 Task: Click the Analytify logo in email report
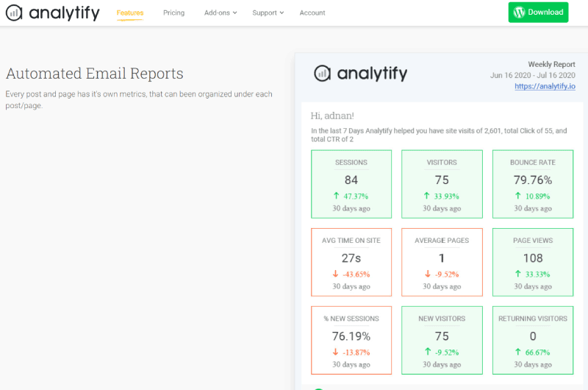[360, 73]
